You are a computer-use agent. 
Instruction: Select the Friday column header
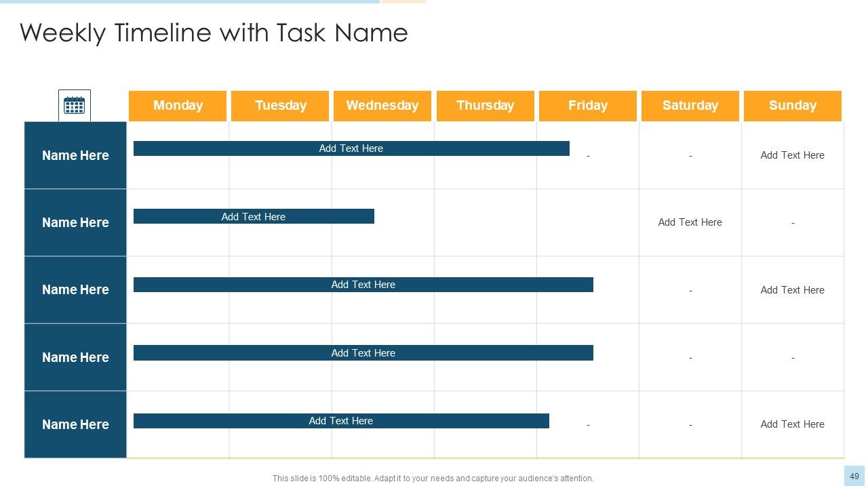coord(588,106)
